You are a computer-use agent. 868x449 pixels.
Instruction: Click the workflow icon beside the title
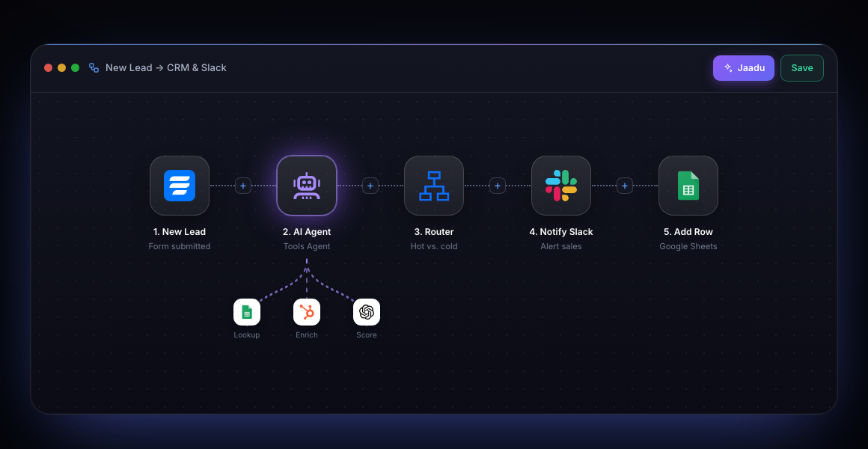tap(94, 68)
